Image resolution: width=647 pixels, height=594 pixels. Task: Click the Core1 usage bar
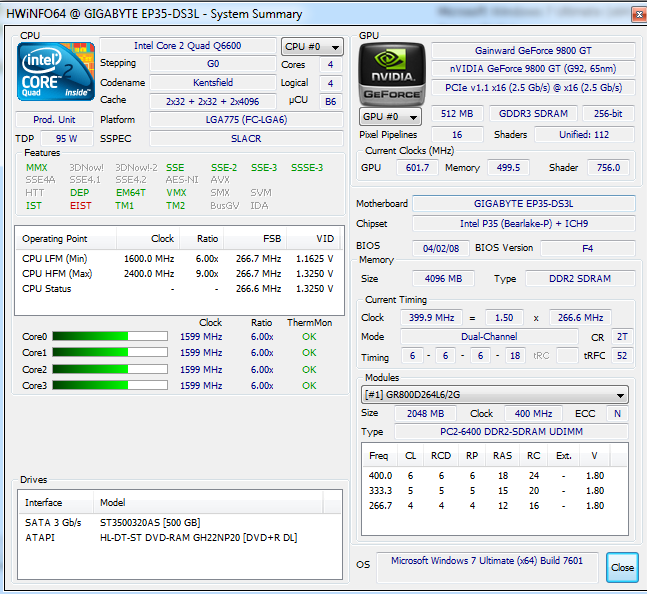(x=110, y=352)
